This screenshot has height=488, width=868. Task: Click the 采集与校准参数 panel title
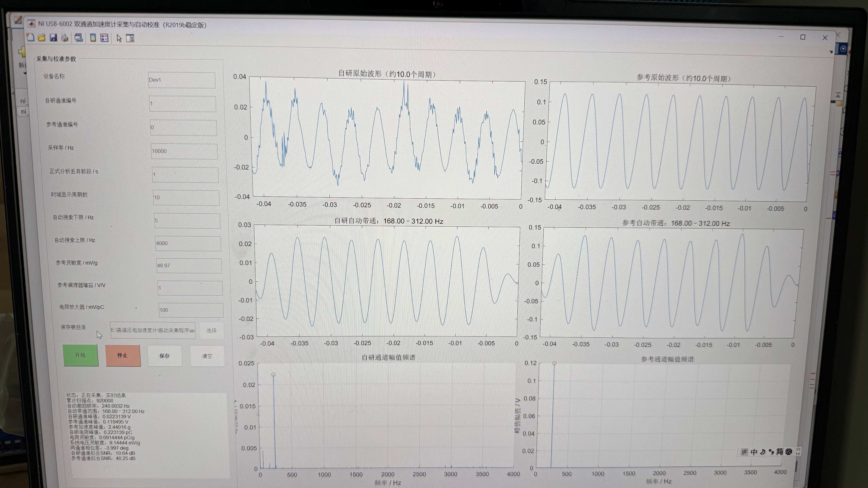click(x=56, y=59)
